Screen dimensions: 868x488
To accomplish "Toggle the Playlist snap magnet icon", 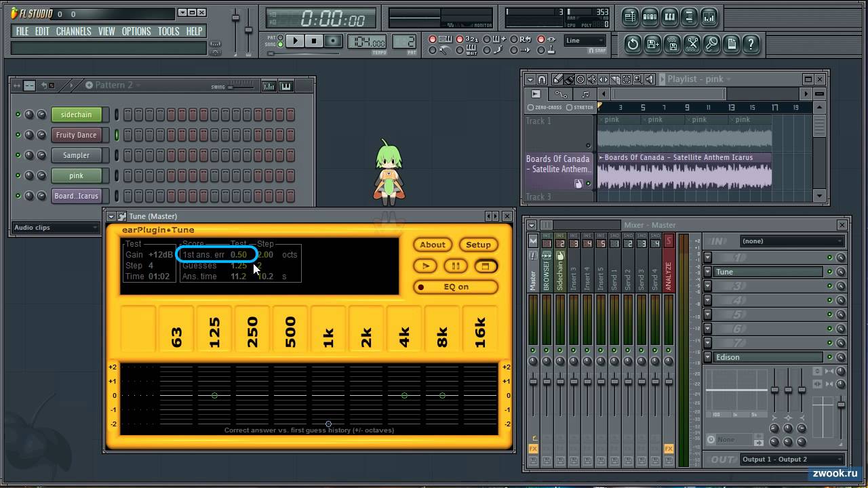I will (x=541, y=79).
